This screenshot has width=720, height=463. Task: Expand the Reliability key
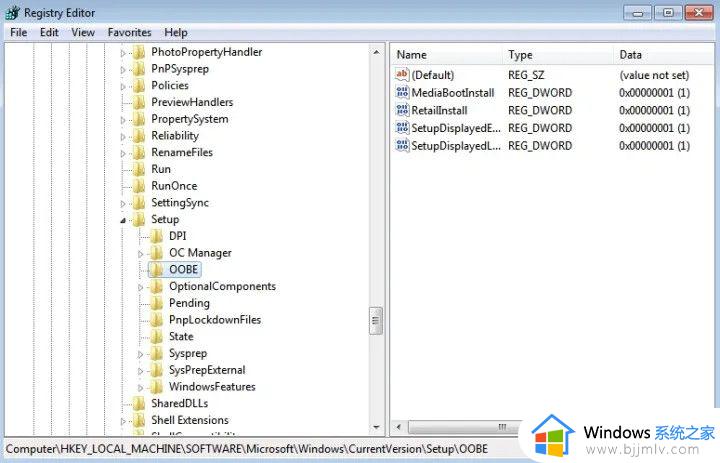tap(123, 137)
